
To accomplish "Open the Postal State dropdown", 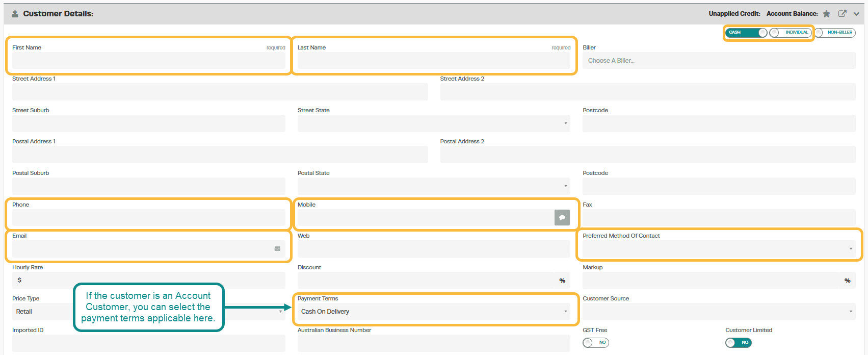I will pos(434,186).
